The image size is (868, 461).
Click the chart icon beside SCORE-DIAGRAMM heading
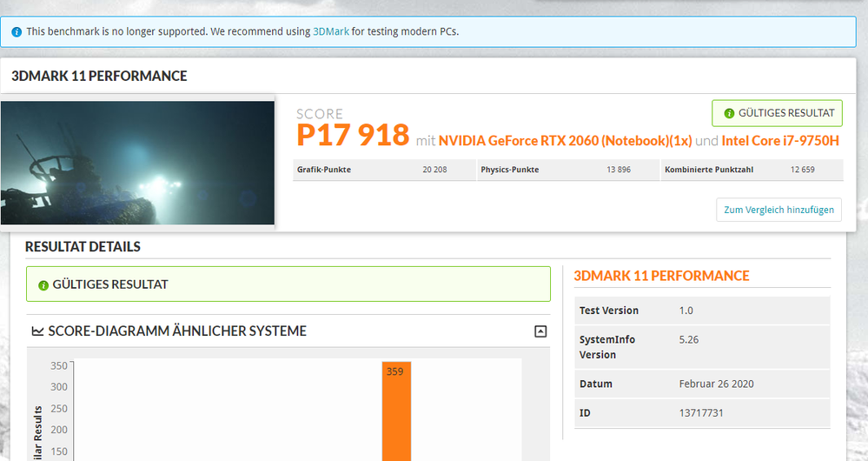pos(37,331)
